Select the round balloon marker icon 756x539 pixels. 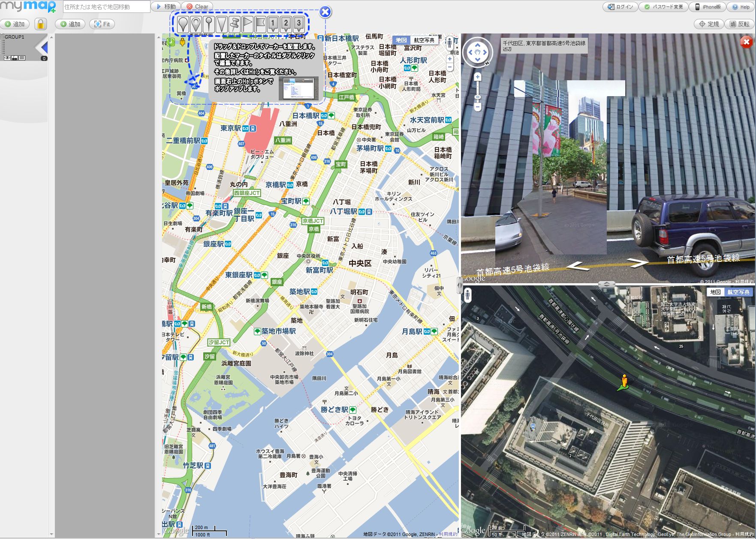pos(183,24)
